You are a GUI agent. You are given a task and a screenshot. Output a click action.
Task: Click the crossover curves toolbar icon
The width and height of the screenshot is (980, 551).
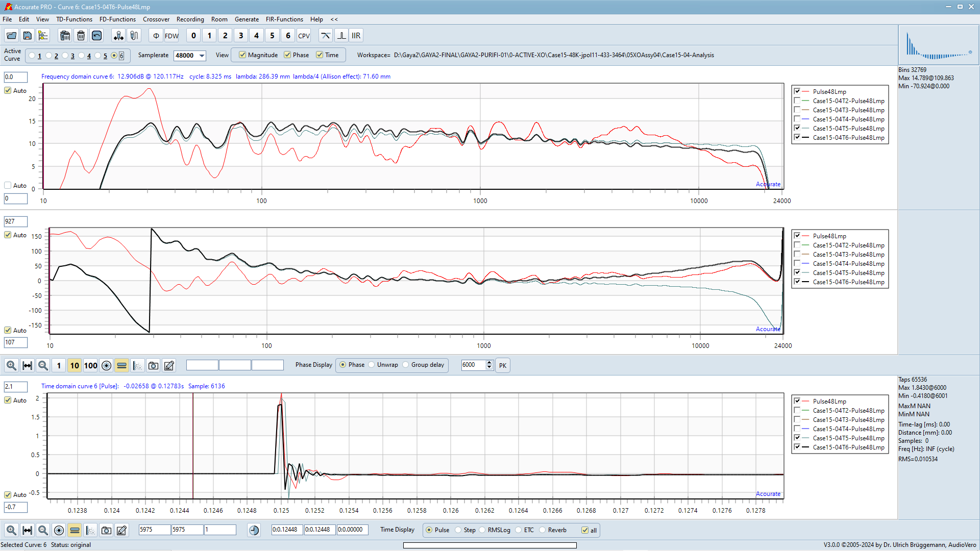coord(326,36)
